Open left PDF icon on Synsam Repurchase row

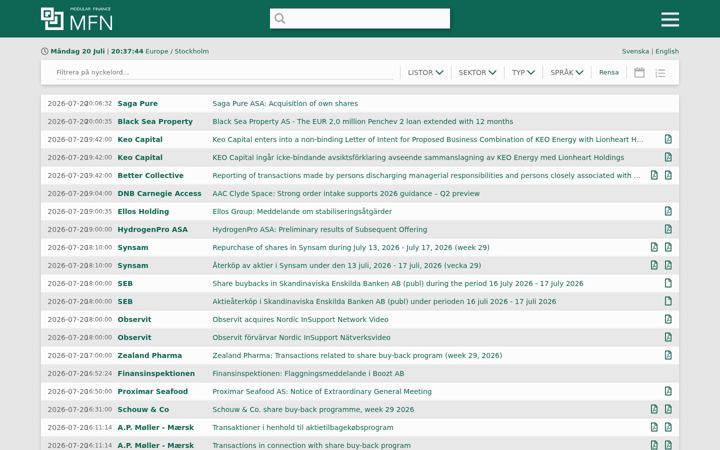pyautogui.click(x=654, y=247)
